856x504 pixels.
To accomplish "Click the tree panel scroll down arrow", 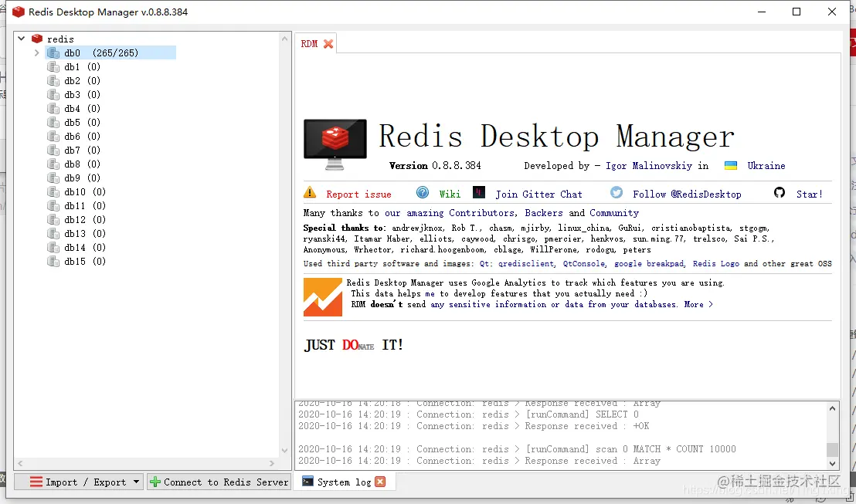I will (x=284, y=451).
